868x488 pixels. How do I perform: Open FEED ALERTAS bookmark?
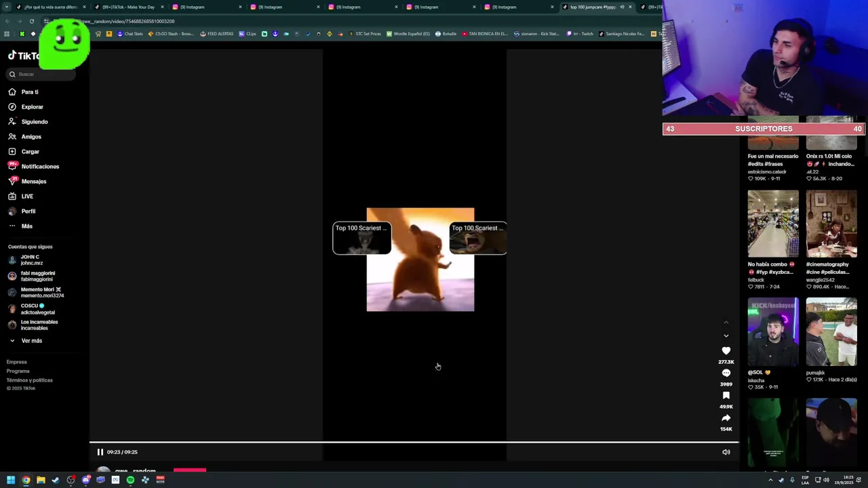216,34
